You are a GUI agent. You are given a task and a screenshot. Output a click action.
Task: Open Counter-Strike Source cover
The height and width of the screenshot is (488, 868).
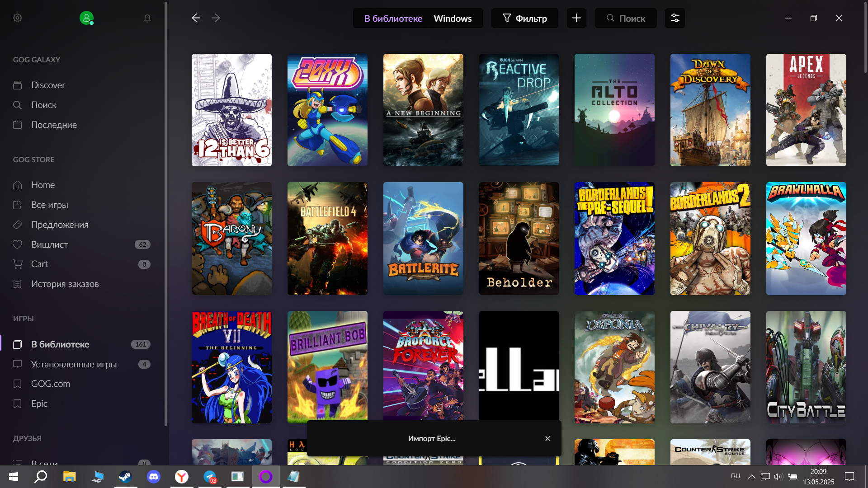pos(710,452)
